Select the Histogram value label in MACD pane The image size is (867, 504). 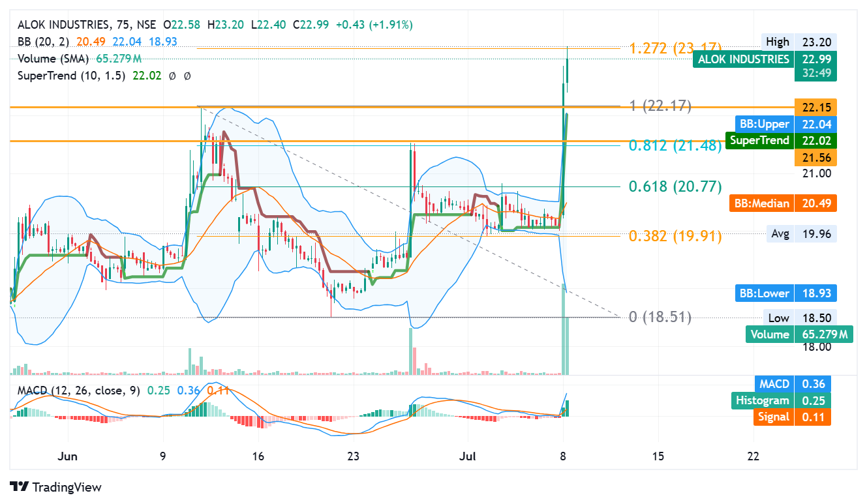[762, 400]
